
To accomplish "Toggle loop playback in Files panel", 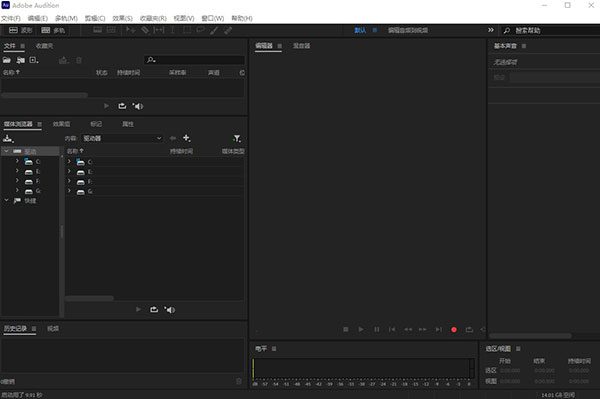I will click(122, 106).
